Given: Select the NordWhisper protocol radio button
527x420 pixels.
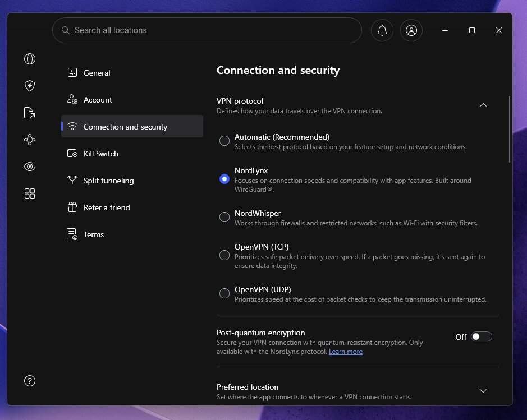Looking at the screenshot, I should click(224, 217).
